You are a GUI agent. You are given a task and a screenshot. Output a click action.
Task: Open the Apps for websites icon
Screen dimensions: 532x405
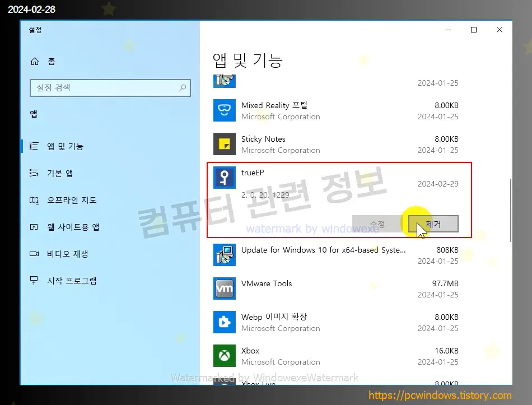34,227
